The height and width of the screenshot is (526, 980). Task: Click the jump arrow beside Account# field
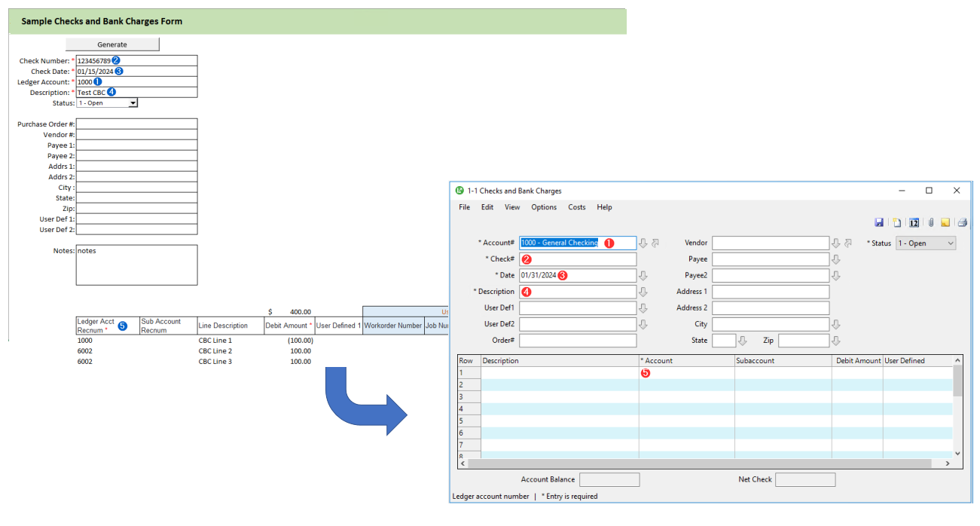655,243
